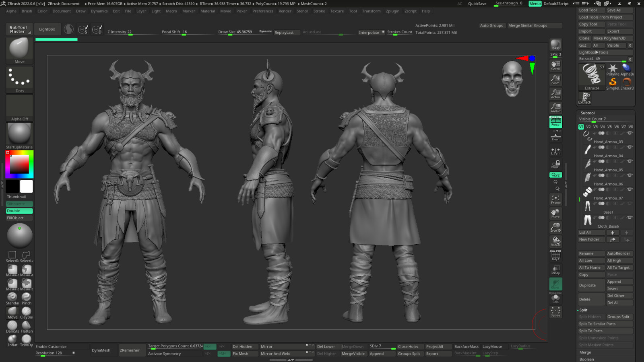
Task: Toggle the Floor grid
Action: (555, 136)
